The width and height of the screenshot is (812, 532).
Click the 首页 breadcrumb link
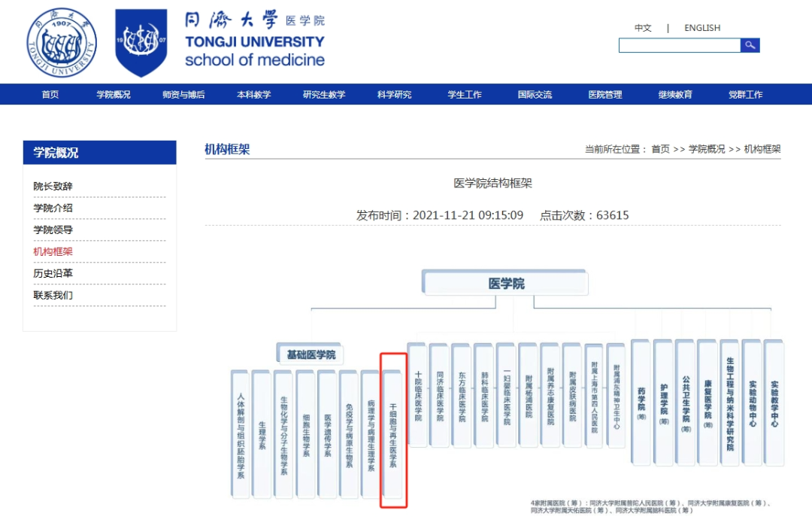(660, 150)
